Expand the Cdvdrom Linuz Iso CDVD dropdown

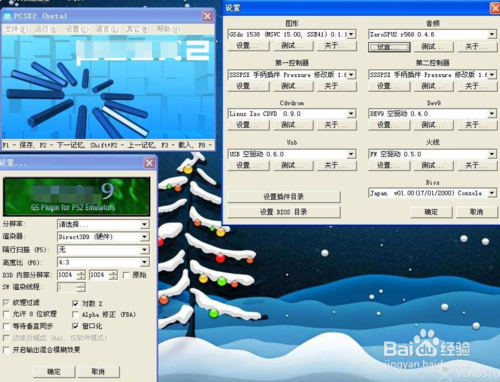[x=351, y=114]
